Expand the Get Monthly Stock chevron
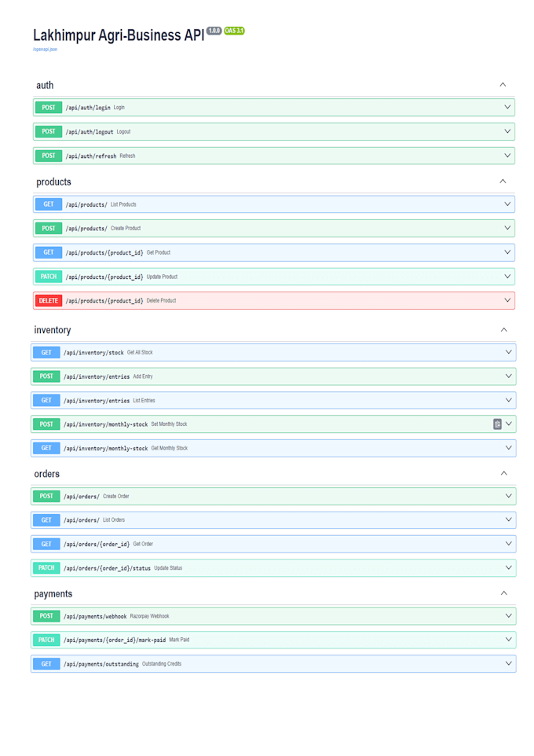The width and height of the screenshot is (534, 756). pyautogui.click(x=508, y=448)
